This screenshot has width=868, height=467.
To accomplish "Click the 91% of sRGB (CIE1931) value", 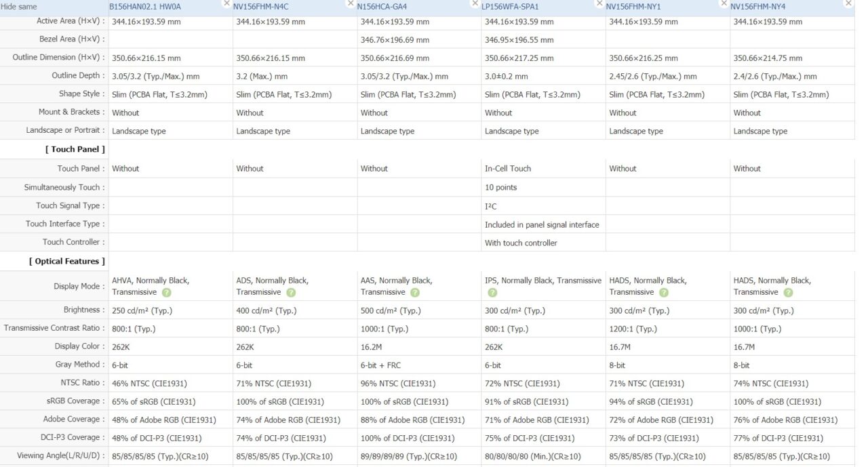I will click(526, 402).
